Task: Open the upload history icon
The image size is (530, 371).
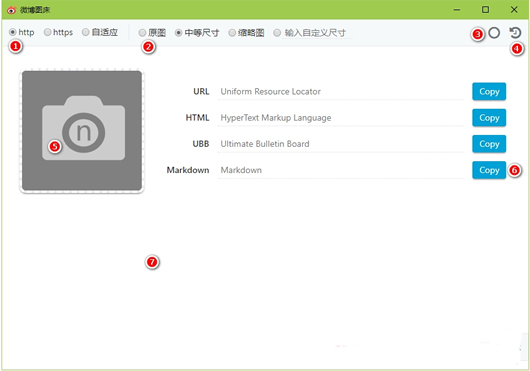Action: point(515,33)
